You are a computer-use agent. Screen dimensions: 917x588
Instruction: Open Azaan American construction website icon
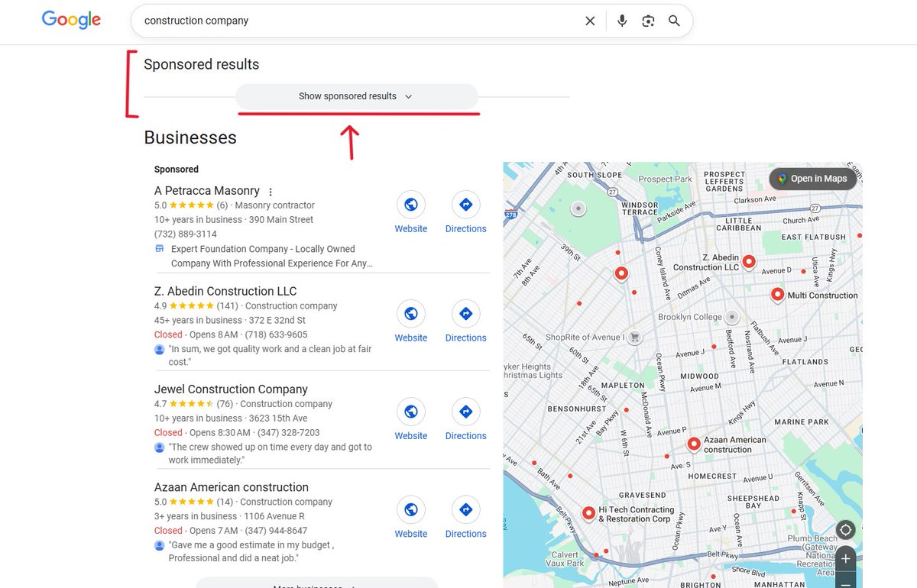pyautogui.click(x=411, y=509)
